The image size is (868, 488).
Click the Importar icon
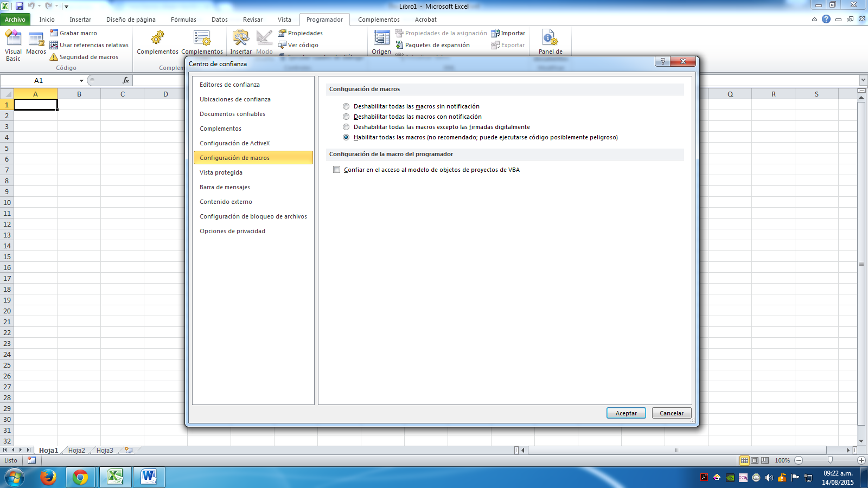495,33
